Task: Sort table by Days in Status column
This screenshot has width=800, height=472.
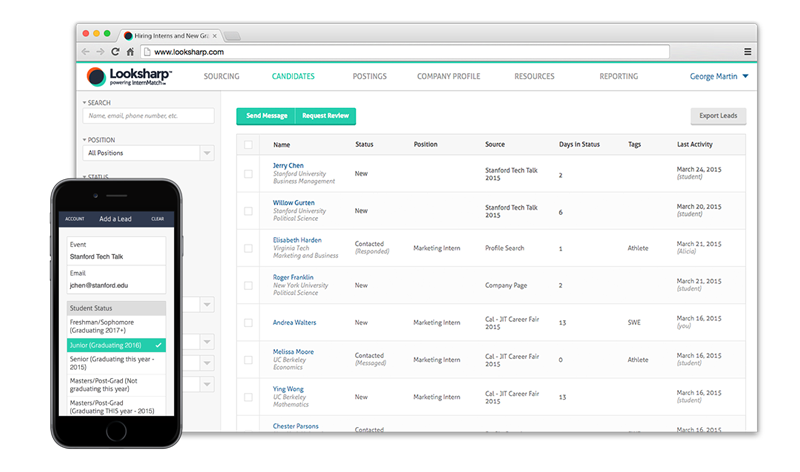Action: [579, 144]
